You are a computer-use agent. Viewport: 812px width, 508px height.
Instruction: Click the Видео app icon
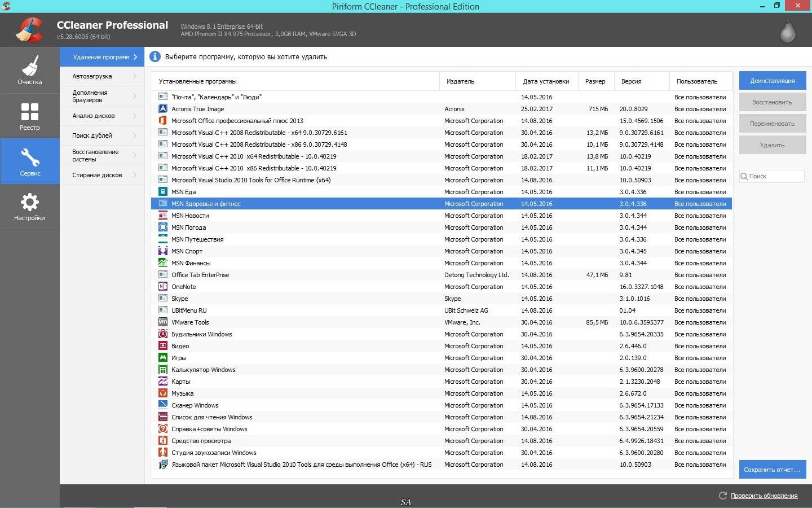163,346
